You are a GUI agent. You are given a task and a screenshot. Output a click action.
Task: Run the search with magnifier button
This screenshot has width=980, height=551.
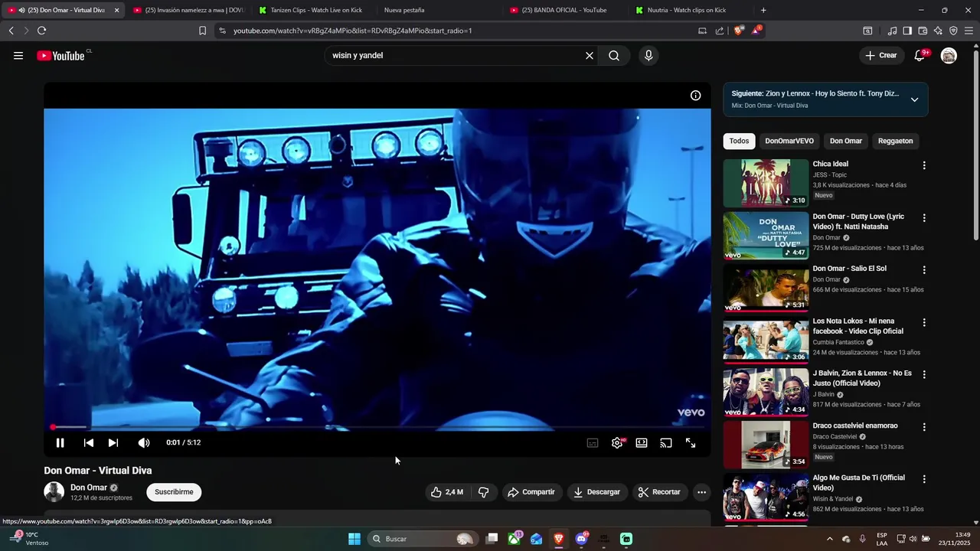click(614, 55)
